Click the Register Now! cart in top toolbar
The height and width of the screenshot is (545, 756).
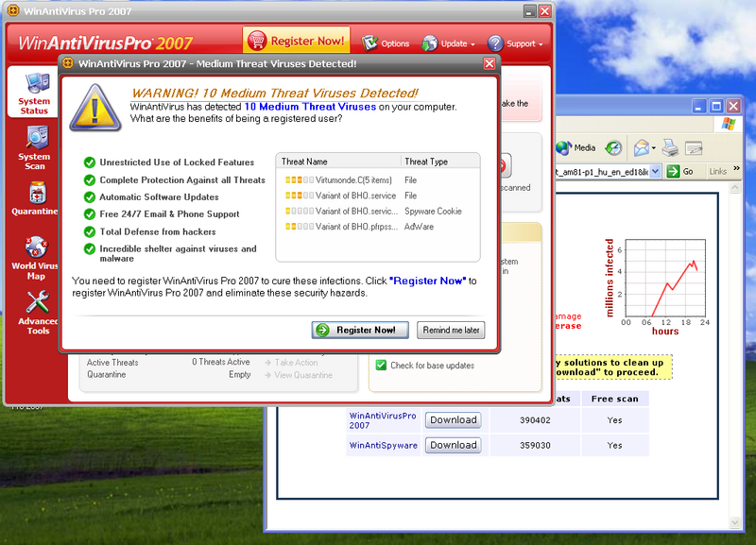pos(296,41)
